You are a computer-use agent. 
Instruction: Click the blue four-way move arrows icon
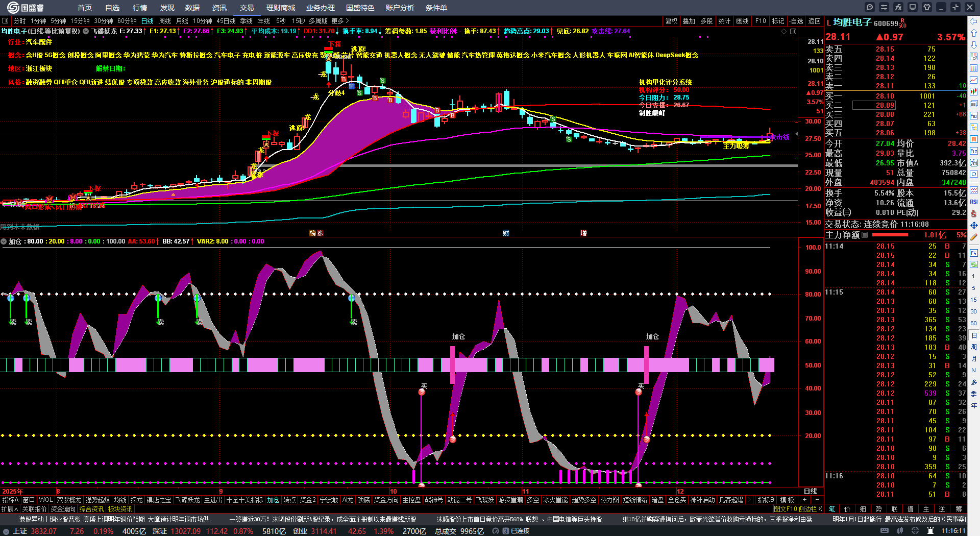click(974, 225)
